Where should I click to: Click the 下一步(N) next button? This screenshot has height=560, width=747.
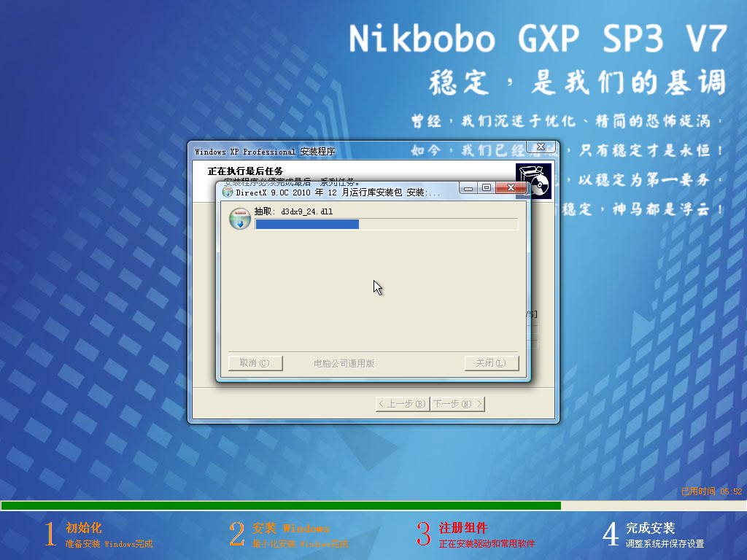[457, 404]
